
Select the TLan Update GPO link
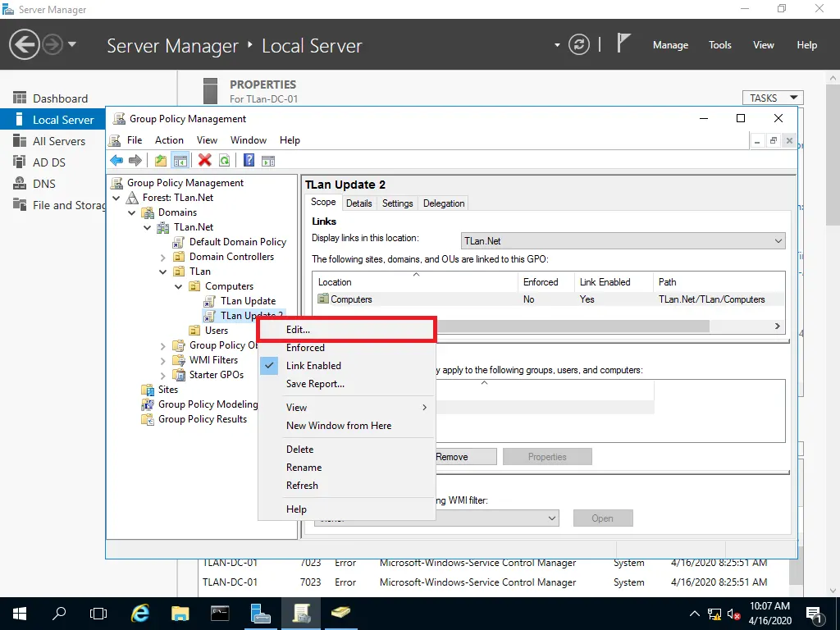248,301
